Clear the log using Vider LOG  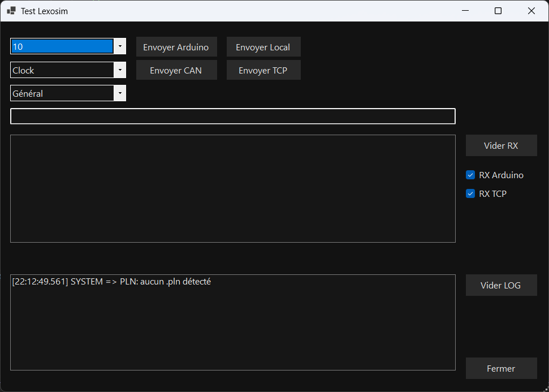point(501,285)
